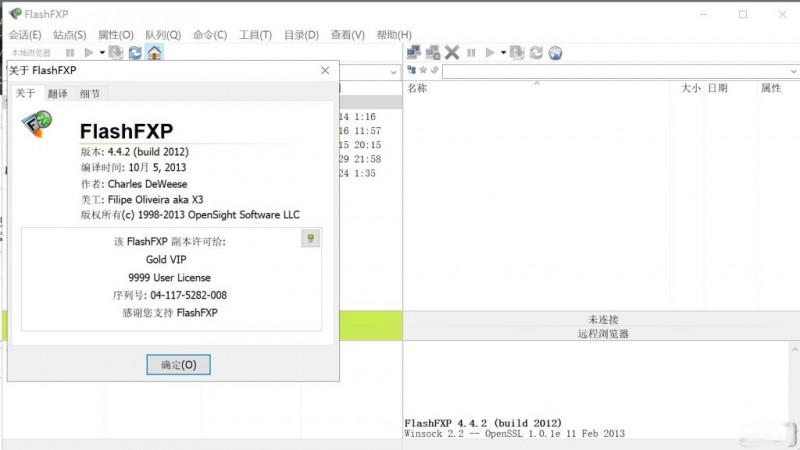The image size is (800, 450).
Task: Click local file row dated 16 11:57
Action: point(360,131)
